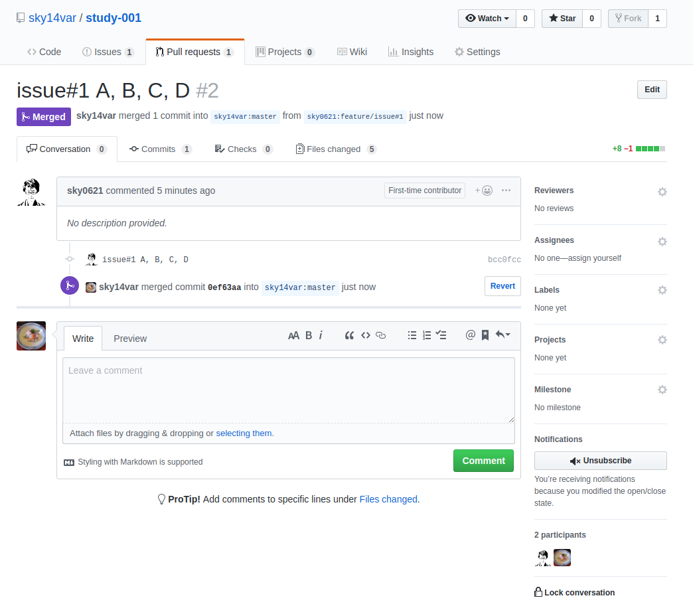Click 'assign yourself' under Assignees
Image resolution: width=693 pixels, height=616 pixels.
click(x=595, y=258)
